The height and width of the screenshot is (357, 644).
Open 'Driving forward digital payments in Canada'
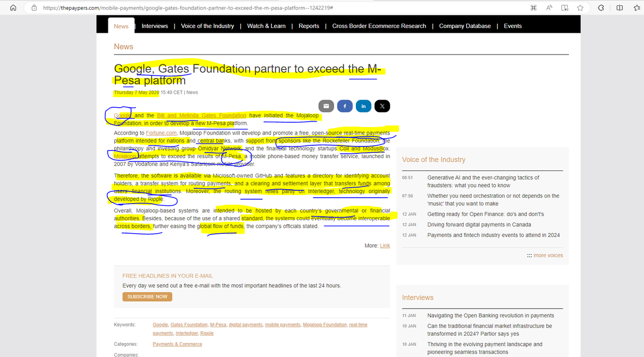point(479,225)
